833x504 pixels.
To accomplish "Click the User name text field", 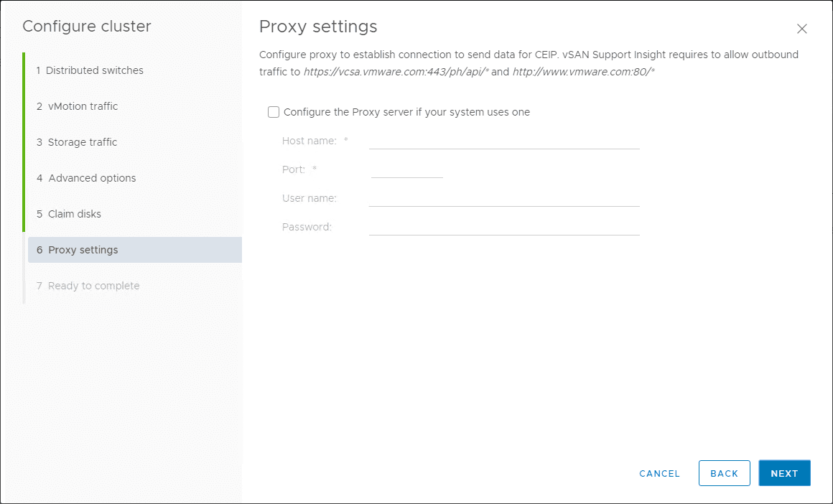I will tap(503, 198).
